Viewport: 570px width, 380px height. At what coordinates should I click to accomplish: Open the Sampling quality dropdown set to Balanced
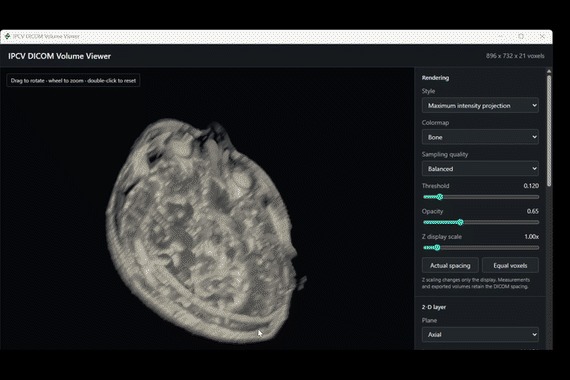point(480,169)
